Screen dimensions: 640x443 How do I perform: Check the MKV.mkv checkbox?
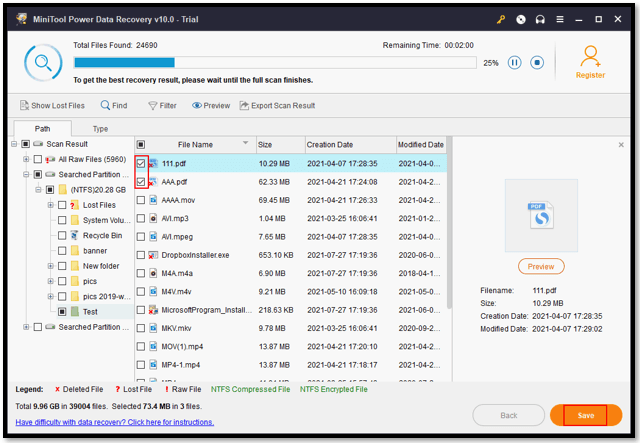coord(141,328)
